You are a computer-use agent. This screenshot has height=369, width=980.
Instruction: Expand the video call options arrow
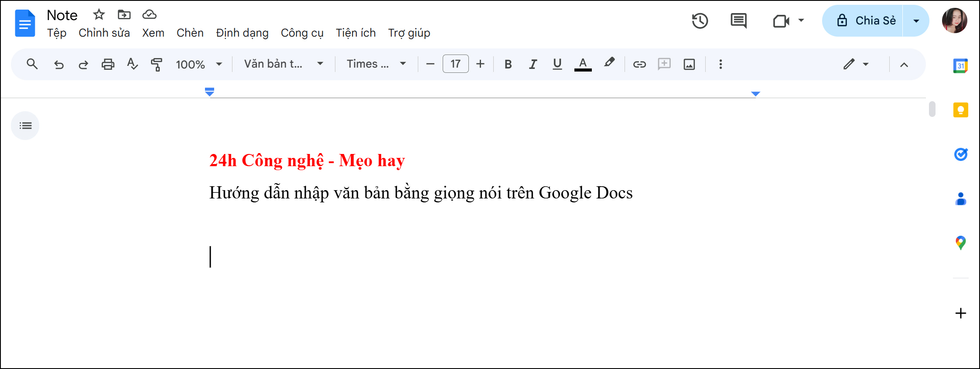pos(801,20)
